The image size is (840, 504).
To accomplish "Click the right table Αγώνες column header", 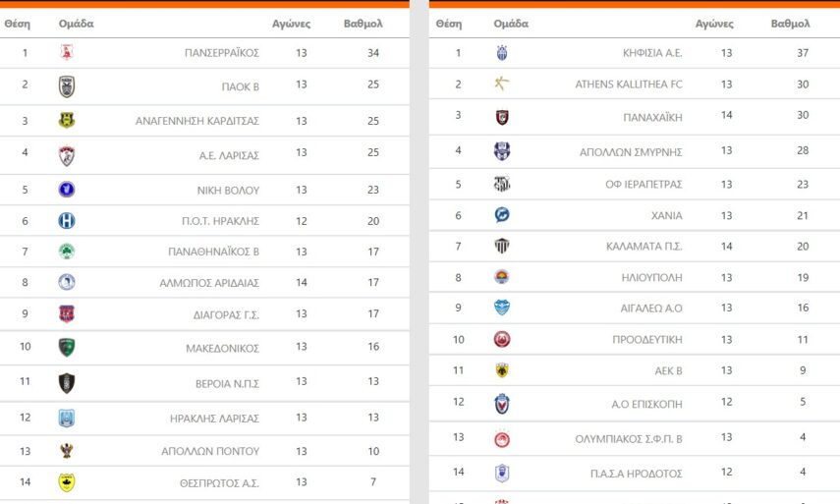I will 714,24.
